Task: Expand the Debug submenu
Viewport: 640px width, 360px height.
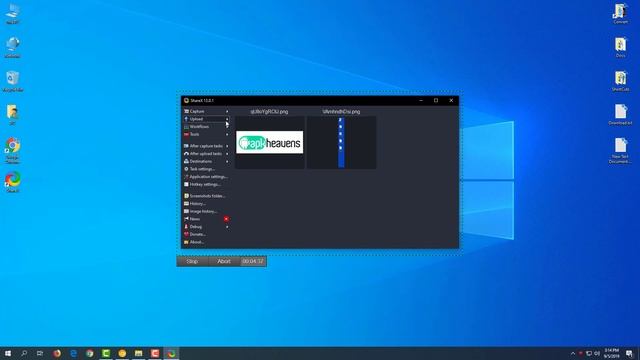Action: point(206,227)
